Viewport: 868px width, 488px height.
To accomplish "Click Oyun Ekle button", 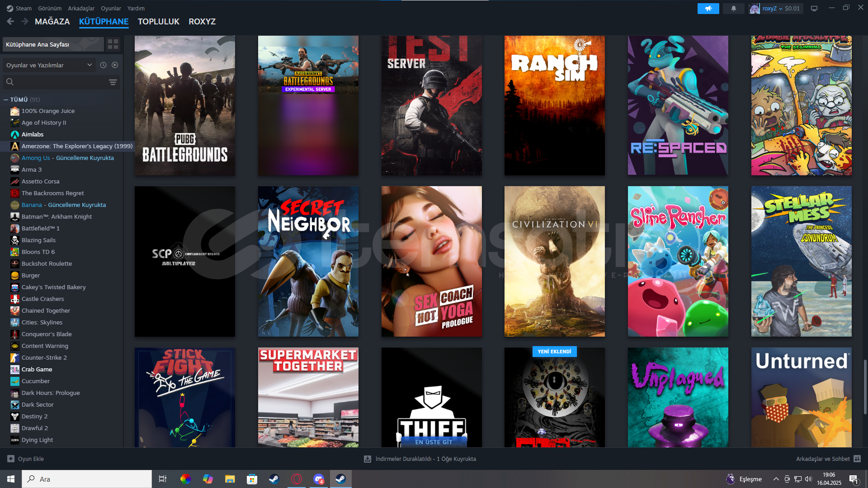I will click(26, 459).
